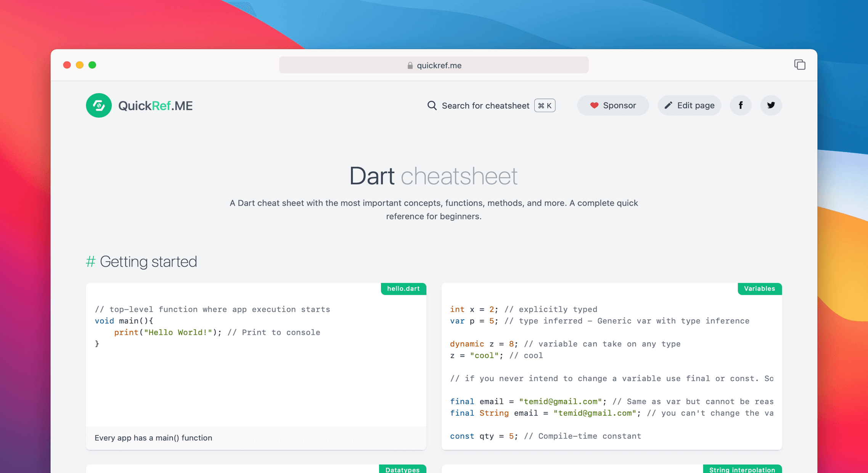Image resolution: width=868 pixels, height=473 pixels.
Task: Click the Search for cheatsheet field
Action: (485, 105)
